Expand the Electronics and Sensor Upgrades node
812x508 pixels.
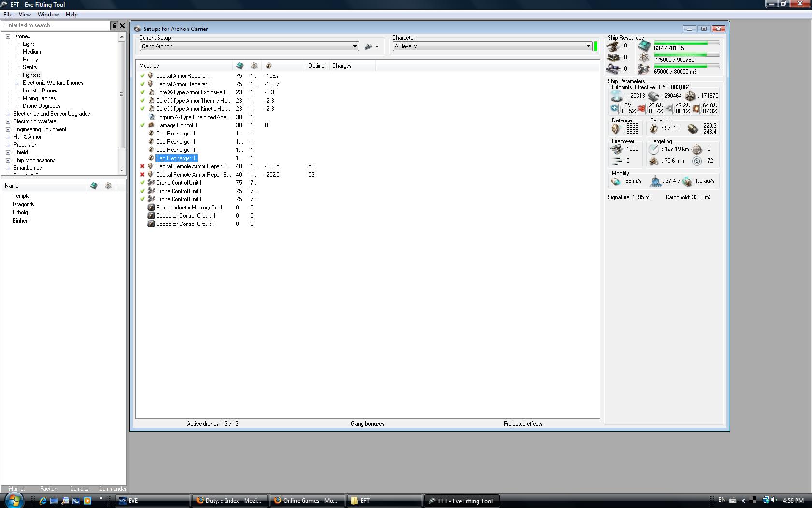[x=8, y=114]
